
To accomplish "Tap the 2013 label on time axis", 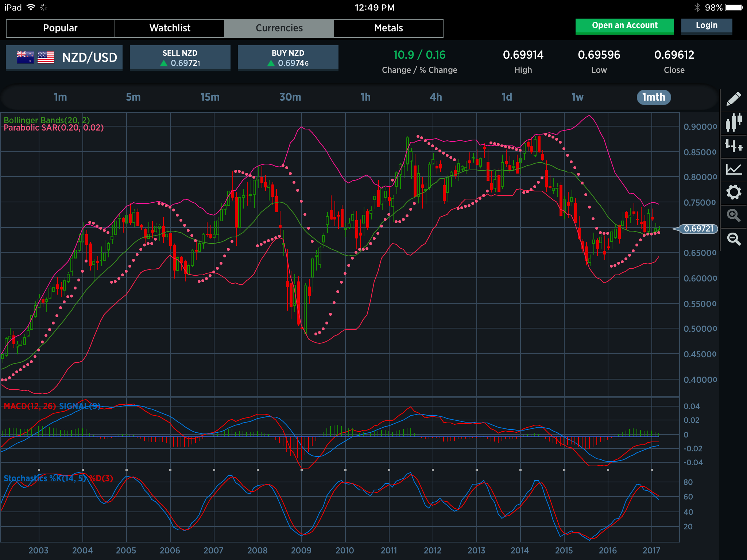I will (x=476, y=550).
